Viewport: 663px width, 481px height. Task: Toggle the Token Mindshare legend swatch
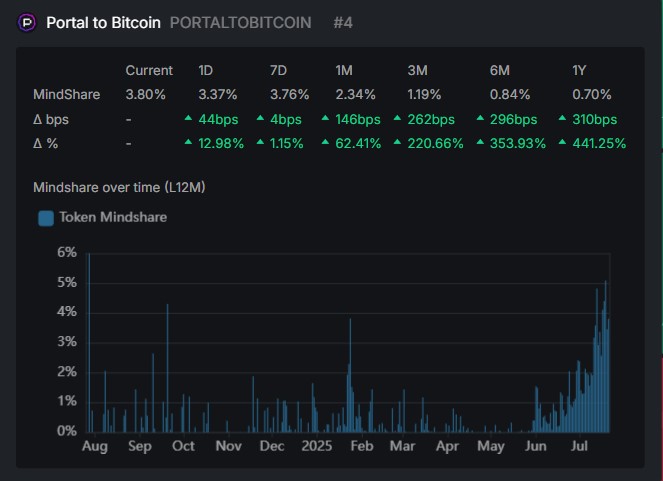coord(46,218)
